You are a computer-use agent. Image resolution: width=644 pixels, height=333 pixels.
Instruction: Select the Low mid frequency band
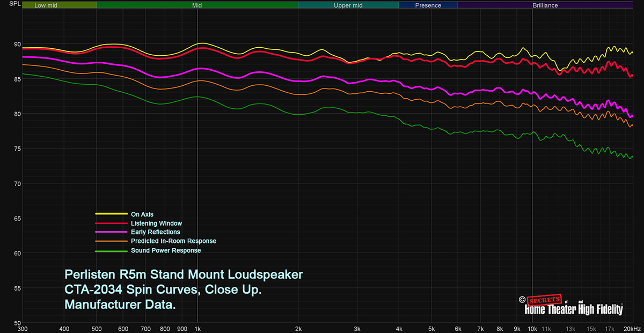47,5
